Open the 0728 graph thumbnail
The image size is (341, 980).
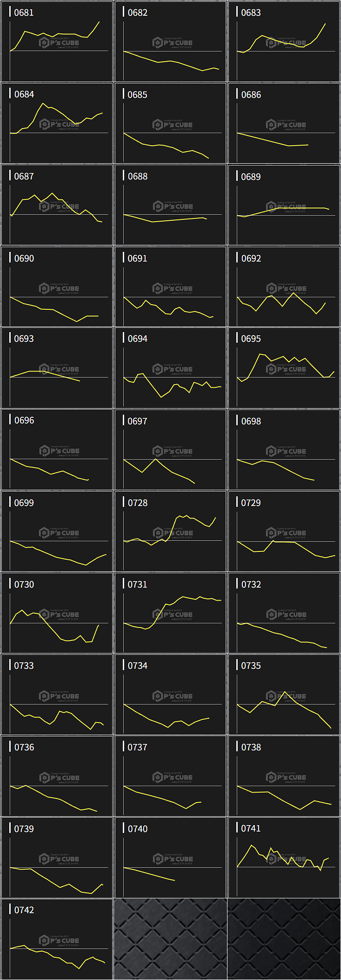(x=170, y=532)
